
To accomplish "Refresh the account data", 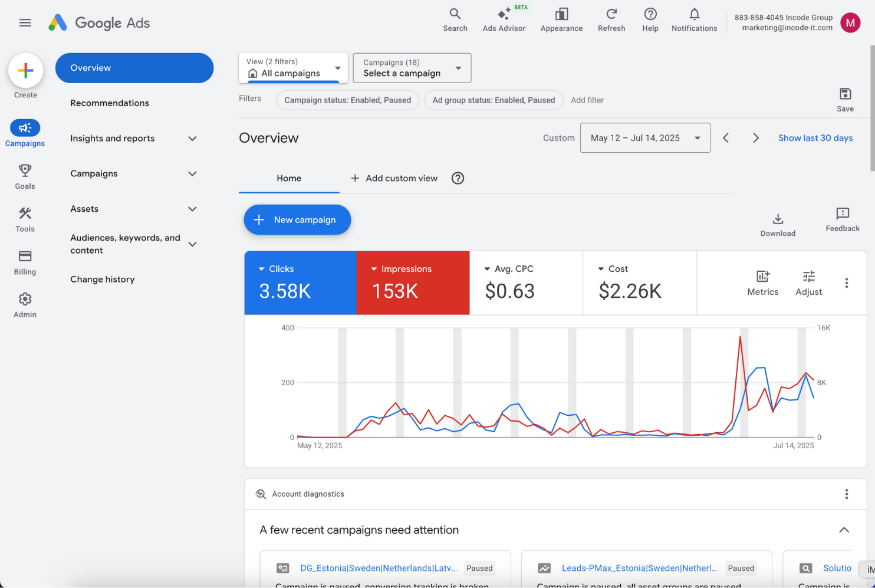I will click(611, 20).
